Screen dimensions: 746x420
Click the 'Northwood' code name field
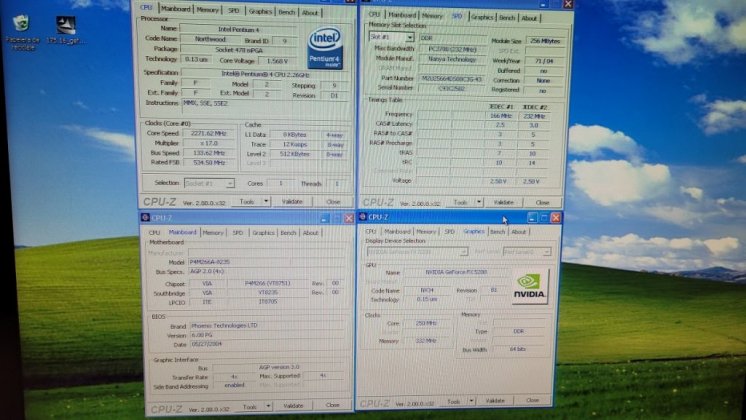(210, 39)
